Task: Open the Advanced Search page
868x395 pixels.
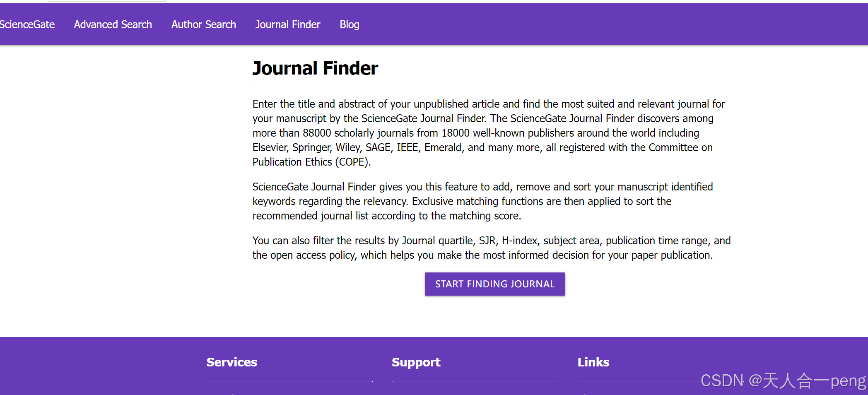Action: (113, 24)
